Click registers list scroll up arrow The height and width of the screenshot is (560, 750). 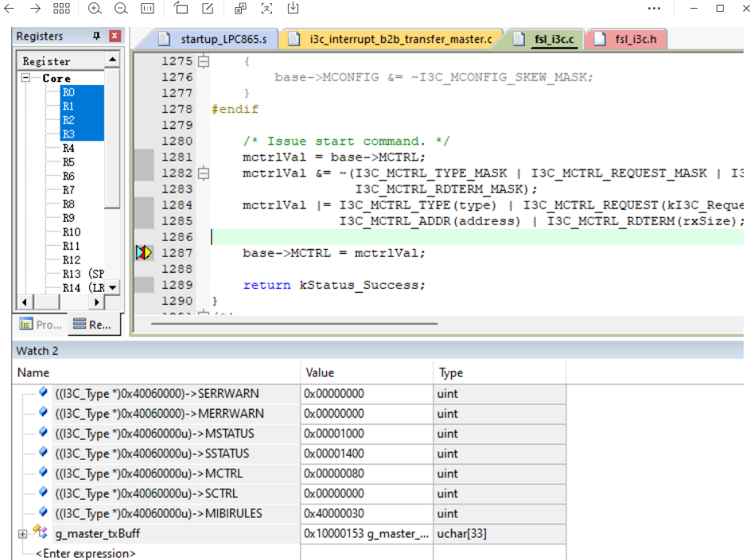(112, 60)
